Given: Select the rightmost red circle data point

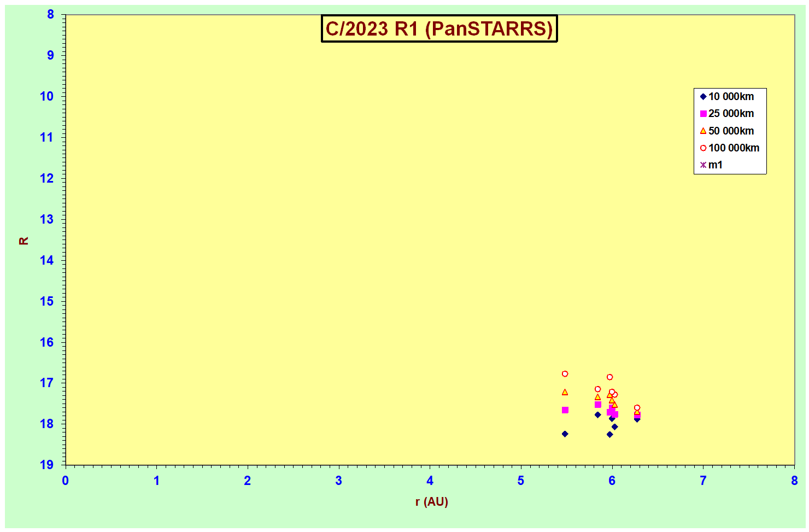Looking at the screenshot, I should tap(637, 408).
